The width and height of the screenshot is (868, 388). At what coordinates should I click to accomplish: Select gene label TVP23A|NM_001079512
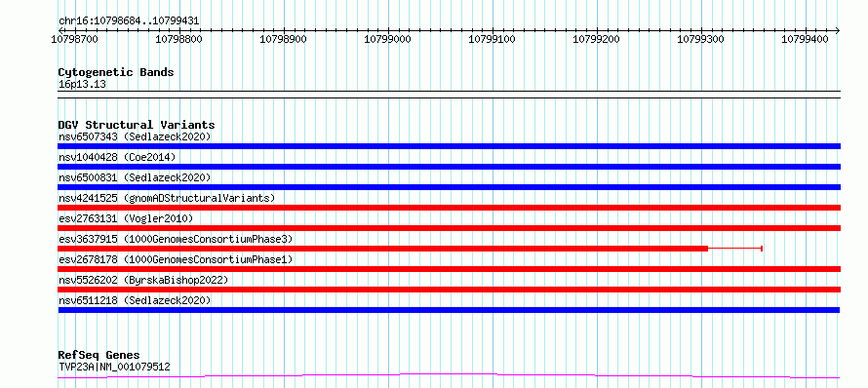point(114,367)
